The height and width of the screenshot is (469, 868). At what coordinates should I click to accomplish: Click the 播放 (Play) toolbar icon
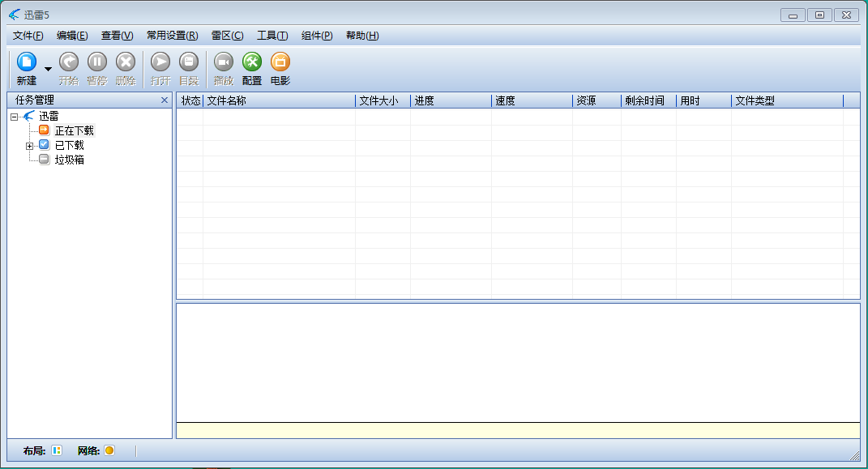coord(224,62)
